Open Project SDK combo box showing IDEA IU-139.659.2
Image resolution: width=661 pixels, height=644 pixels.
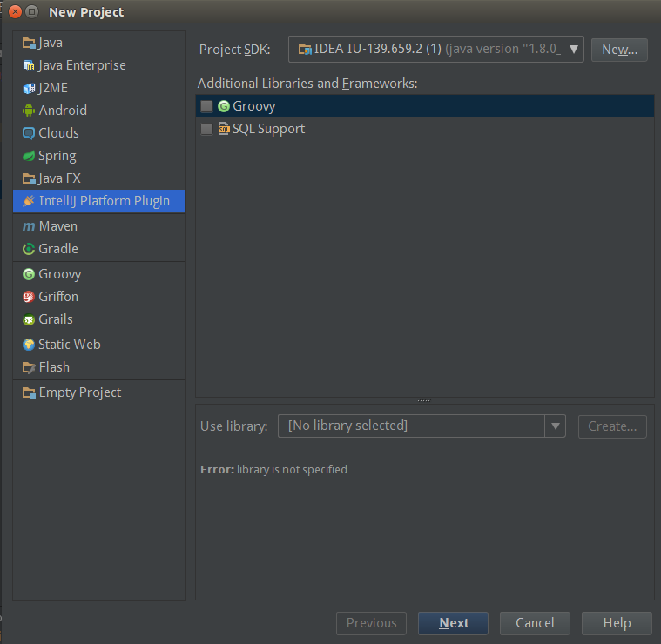point(436,50)
